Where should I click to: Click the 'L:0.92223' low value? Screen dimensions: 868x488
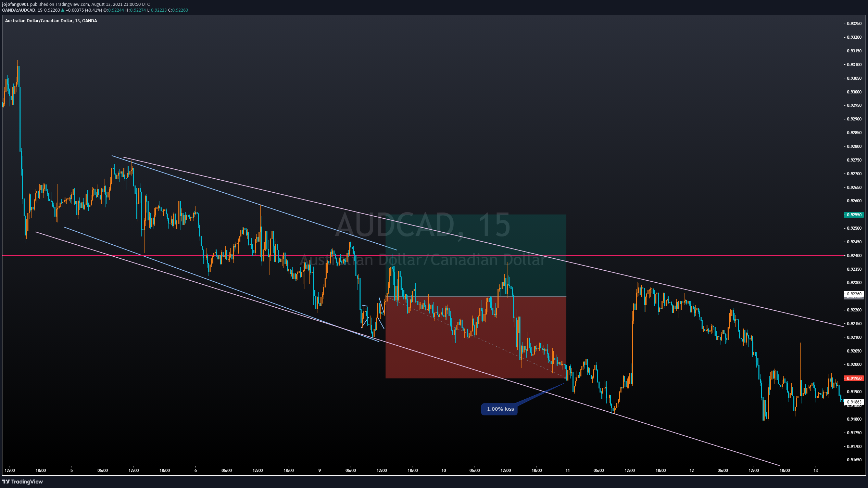point(157,10)
